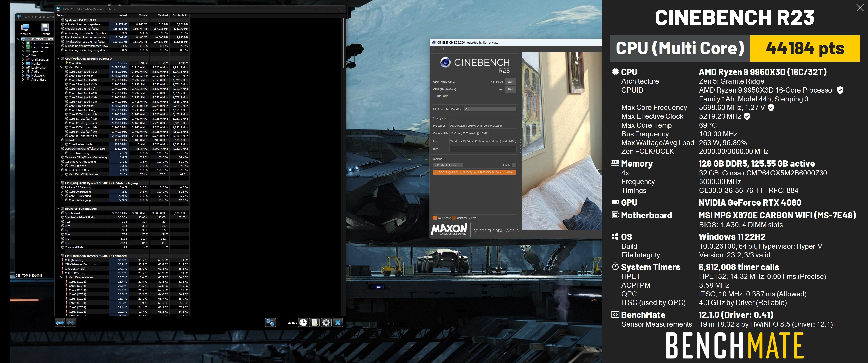Open Bericht save icon in HWiNFO
The height and width of the screenshot is (363, 868).
pyautogui.click(x=45, y=29)
